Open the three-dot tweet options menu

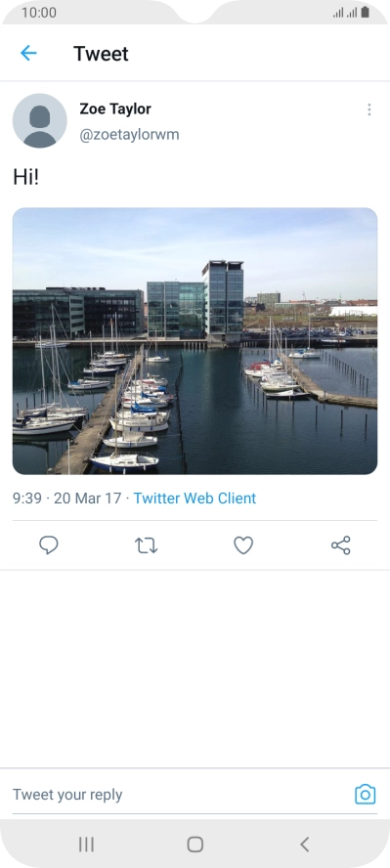(368, 109)
